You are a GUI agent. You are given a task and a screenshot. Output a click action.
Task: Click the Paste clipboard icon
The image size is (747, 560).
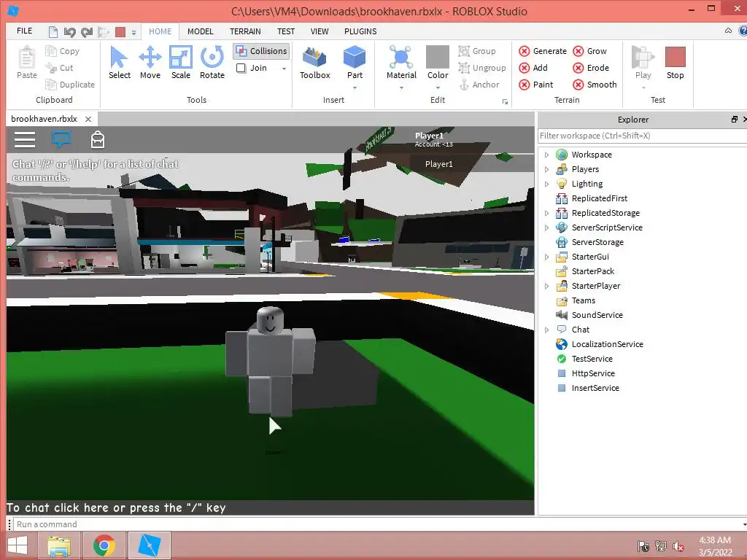[x=27, y=58]
